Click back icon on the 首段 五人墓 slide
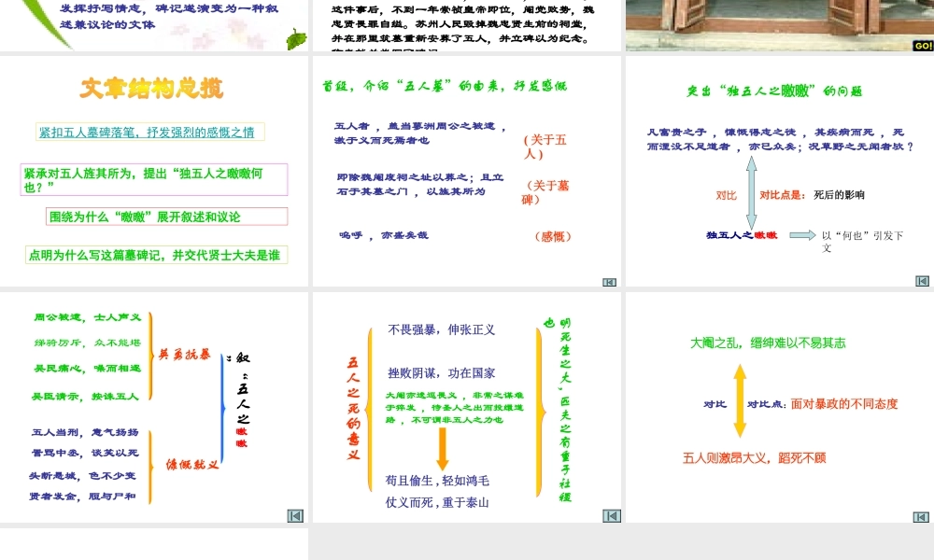Image resolution: width=934 pixels, height=560 pixels. [x=609, y=282]
